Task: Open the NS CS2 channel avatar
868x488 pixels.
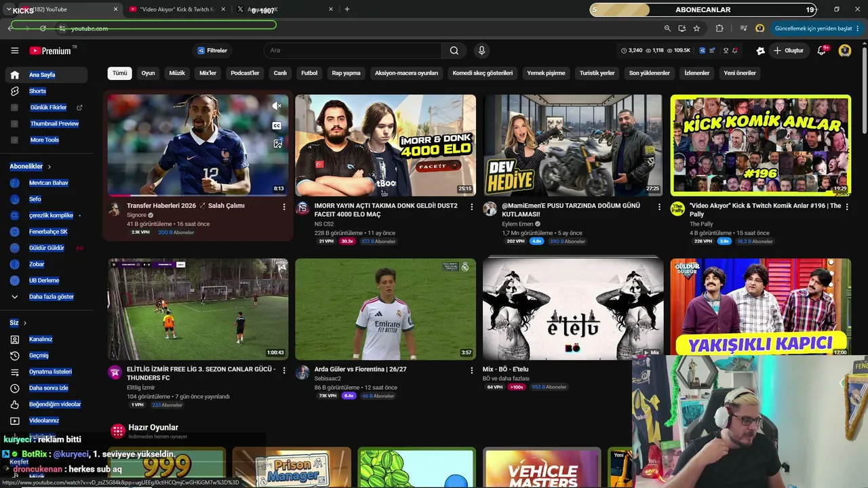Action: (x=302, y=208)
